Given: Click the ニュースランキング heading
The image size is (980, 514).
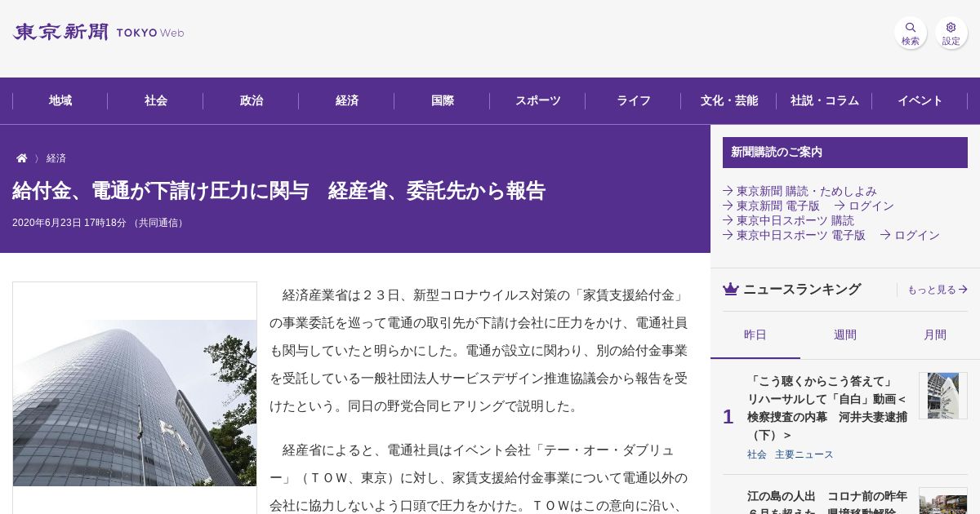Looking at the screenshot, I should click(x=802, y=289).
